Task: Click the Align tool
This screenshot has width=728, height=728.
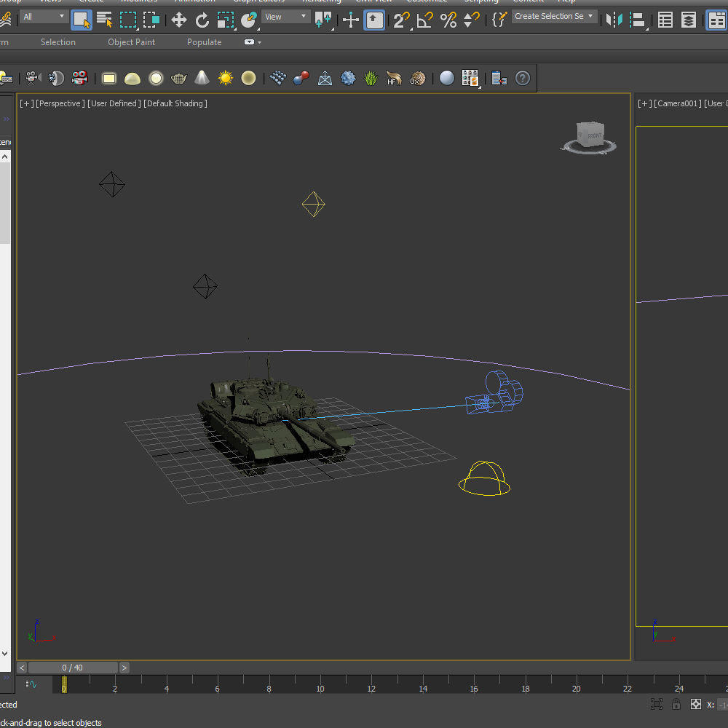Action: 638,20
